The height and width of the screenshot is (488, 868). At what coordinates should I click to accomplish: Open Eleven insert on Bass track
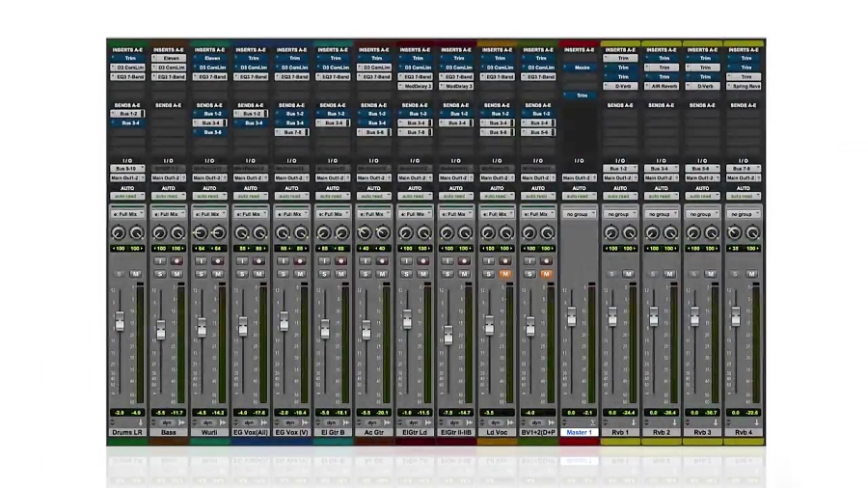click(168, 58)
